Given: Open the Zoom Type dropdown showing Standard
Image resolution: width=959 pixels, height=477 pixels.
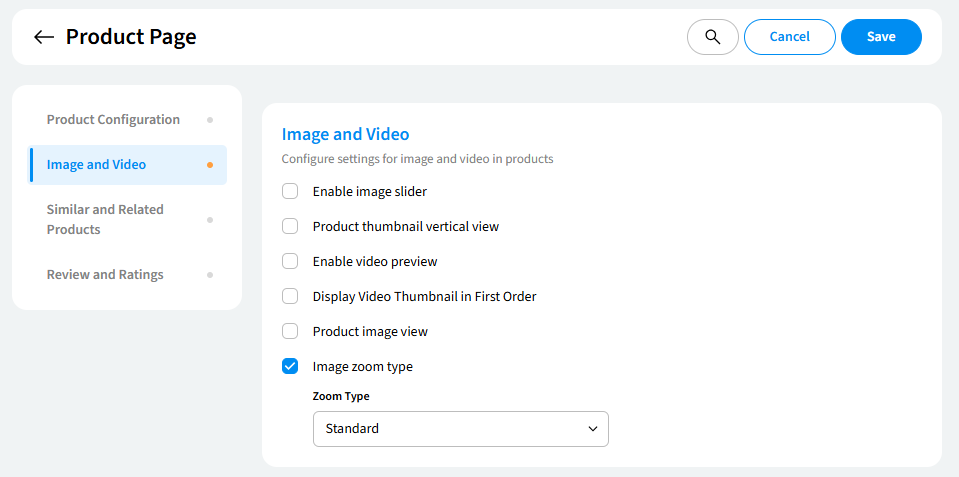Looking at the screenshot, I should tap(460, 429).
